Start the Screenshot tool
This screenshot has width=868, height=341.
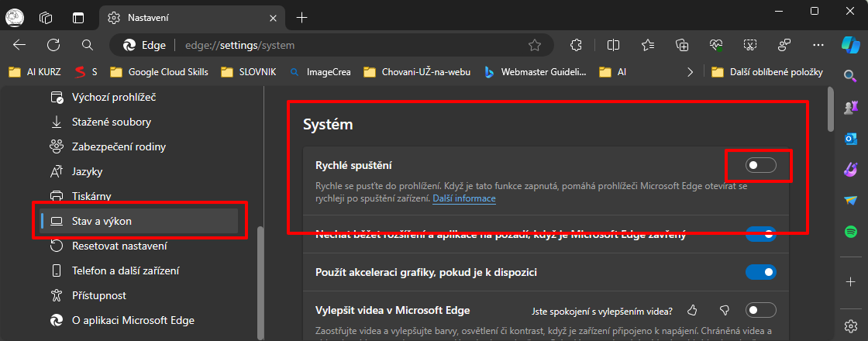coord(750,45)
